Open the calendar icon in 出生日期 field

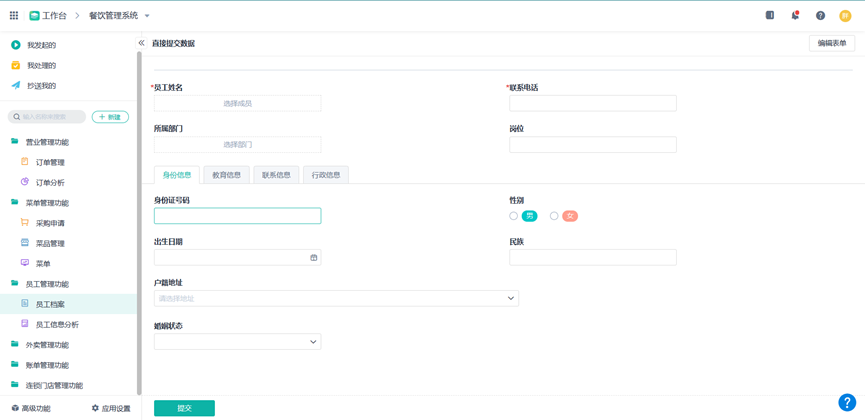tap(313, 258)
